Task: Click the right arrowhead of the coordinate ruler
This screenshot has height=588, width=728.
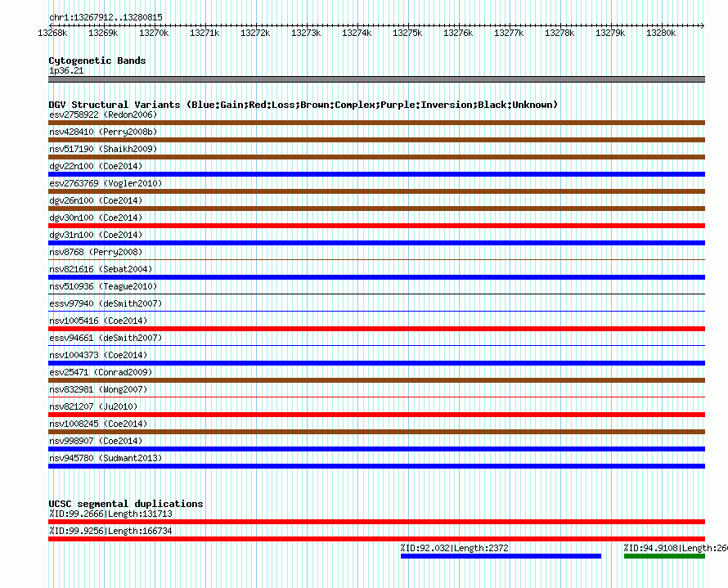Action: pyautogui.click(x=703, y=25)
